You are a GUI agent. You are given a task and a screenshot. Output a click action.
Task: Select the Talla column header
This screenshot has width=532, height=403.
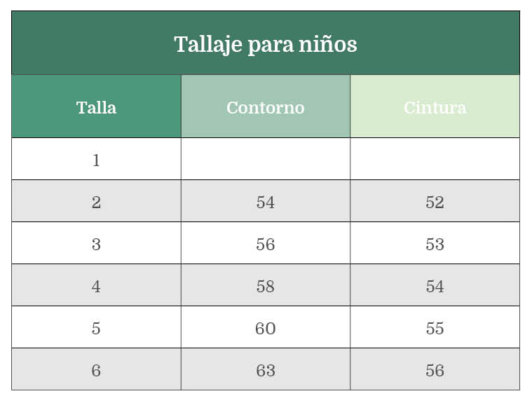(96, 107)
